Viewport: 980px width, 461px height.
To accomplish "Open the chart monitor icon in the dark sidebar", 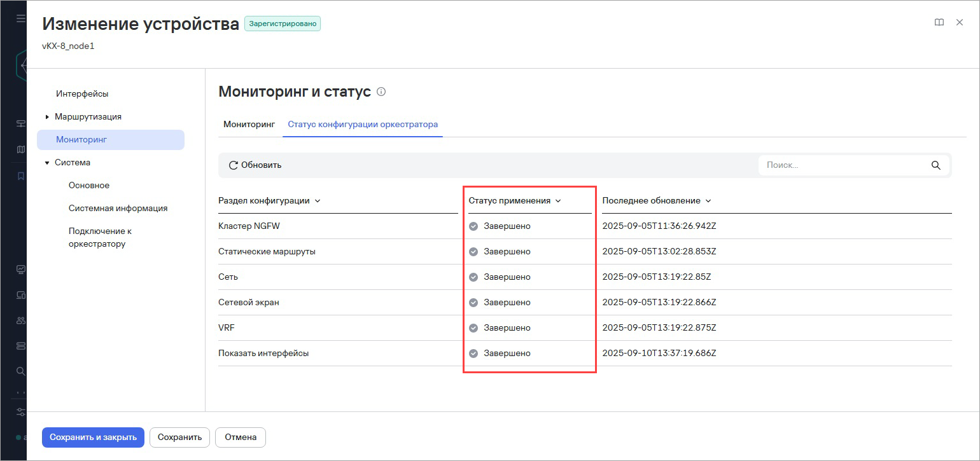I will 20,269.
